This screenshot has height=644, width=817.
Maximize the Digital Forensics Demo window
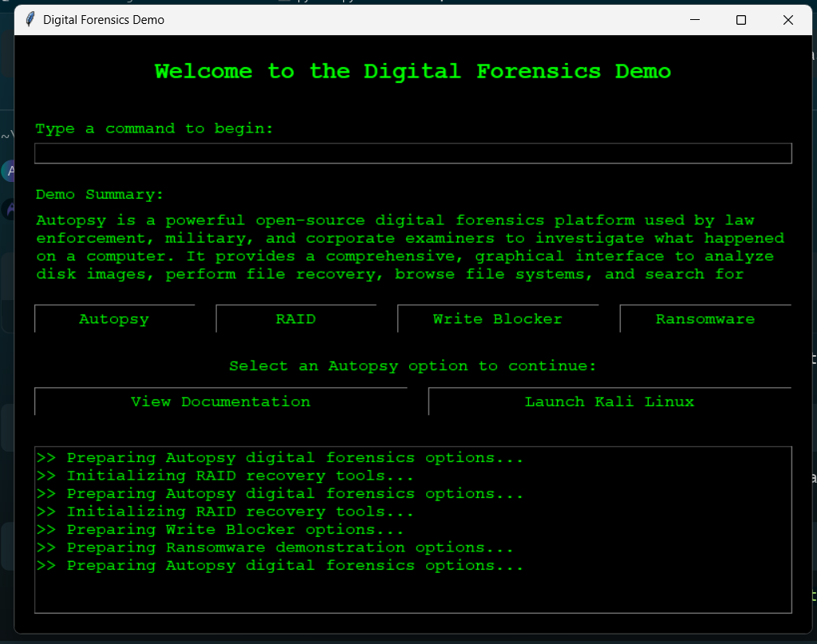pyautogui.click(x=741, y=20)
